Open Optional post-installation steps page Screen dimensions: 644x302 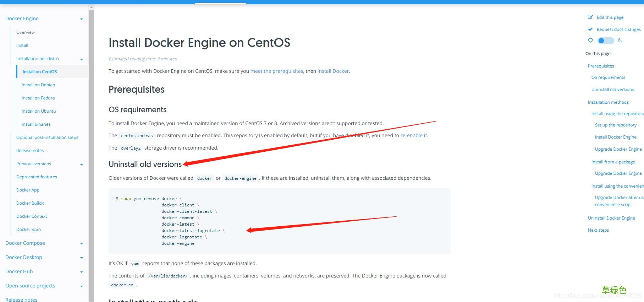tap(47, 137)
